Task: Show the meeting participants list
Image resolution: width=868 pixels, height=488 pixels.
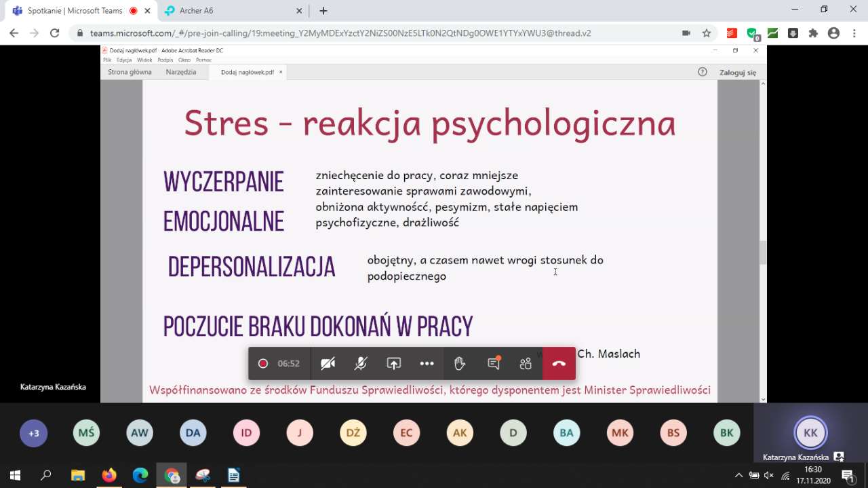Action: (526, 364)
